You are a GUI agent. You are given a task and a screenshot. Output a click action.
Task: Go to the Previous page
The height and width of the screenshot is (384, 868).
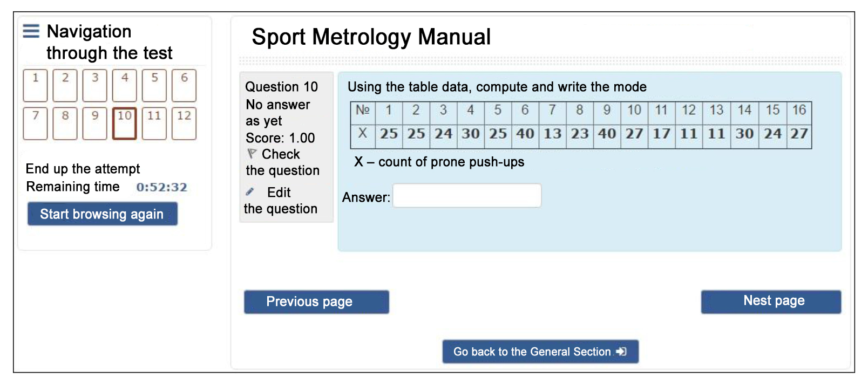316,302
